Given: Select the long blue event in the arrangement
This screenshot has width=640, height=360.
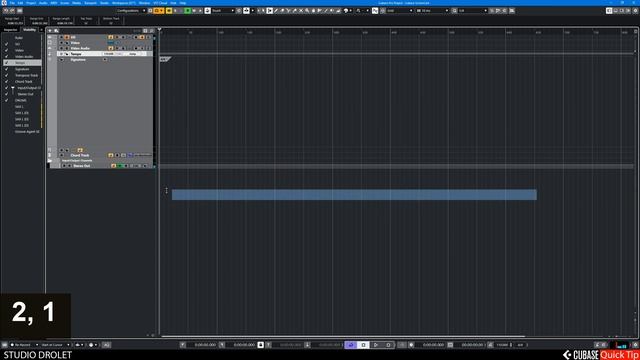Looking at the screenshot, I should [x=354, y=194].
